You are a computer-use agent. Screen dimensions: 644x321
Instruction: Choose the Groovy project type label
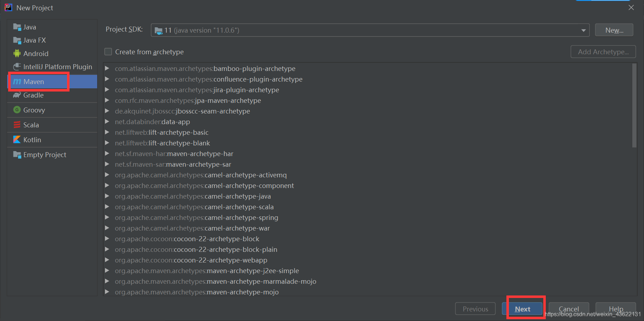[34, 110]
